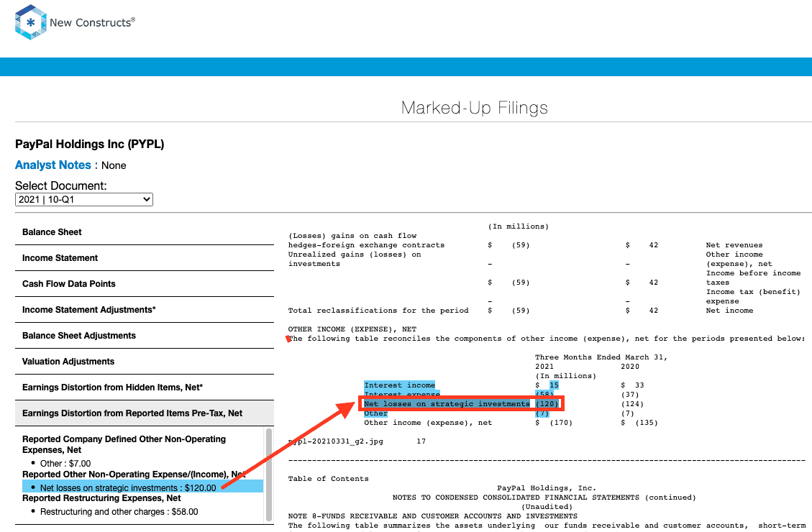Image resolution: width=812 pixels, height=532 pixels.
Task: Click the Select Document label
Action: tap(60, 185)
